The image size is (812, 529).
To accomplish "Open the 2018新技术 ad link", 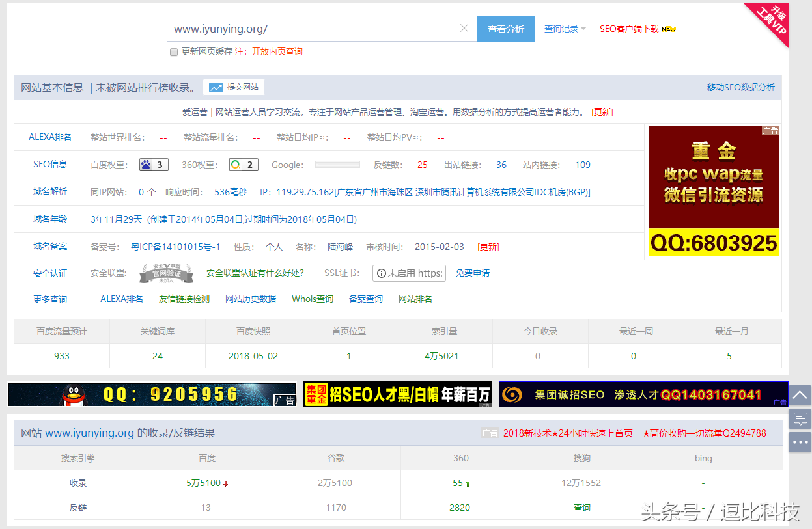I will point(568,433).
